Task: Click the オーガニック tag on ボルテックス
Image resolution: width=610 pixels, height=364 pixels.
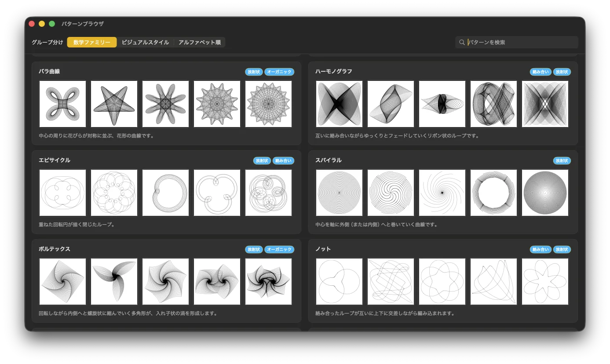Action: 279,249
